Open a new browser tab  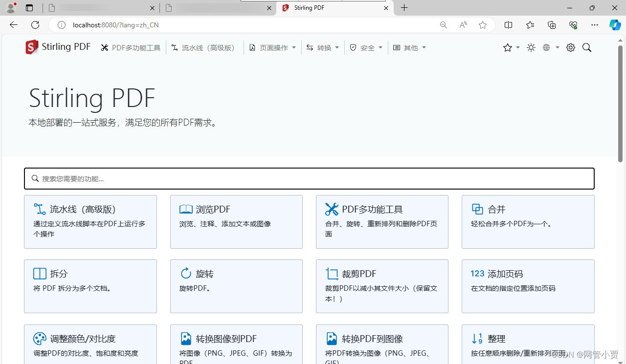[404, 8]
